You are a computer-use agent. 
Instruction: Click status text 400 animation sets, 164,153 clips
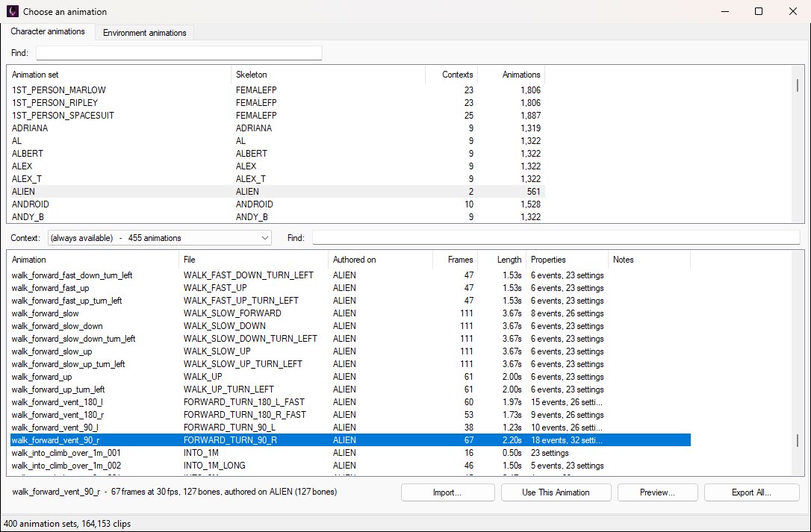pos(67,524)
